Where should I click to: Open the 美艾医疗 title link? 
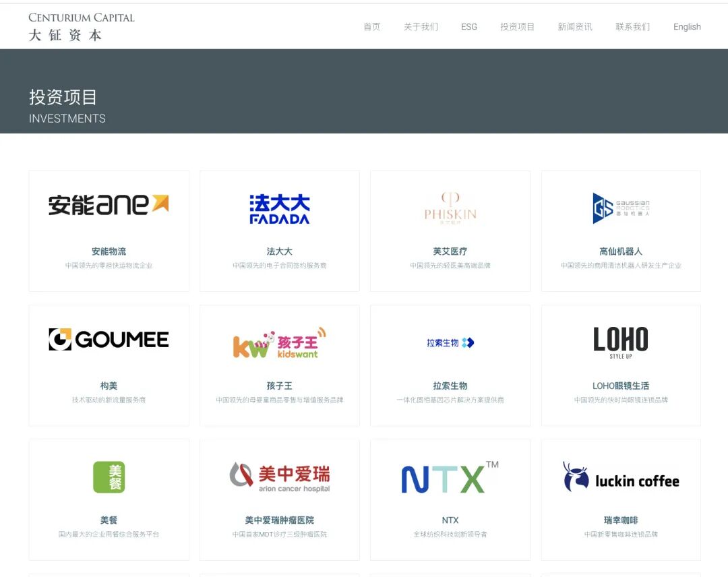pyautogui.click(x=450, y=251)
